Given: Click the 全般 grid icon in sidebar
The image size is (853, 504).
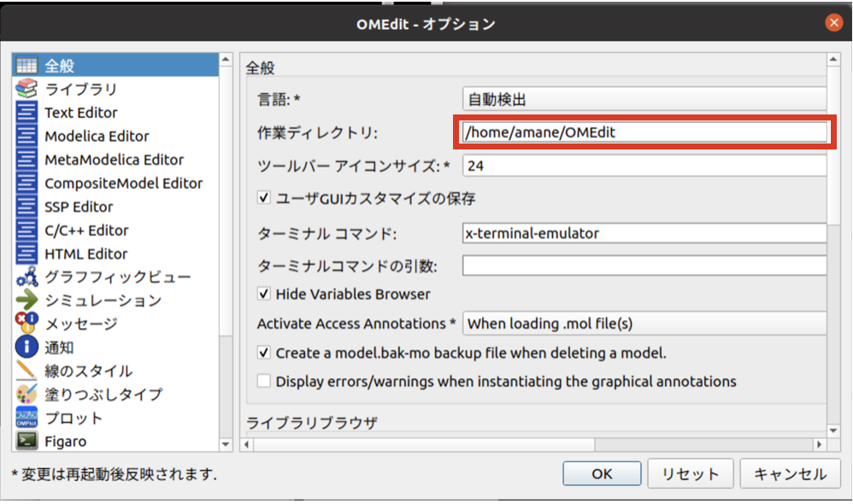Looking at the screenshot, I should click(x=26, y=66).
